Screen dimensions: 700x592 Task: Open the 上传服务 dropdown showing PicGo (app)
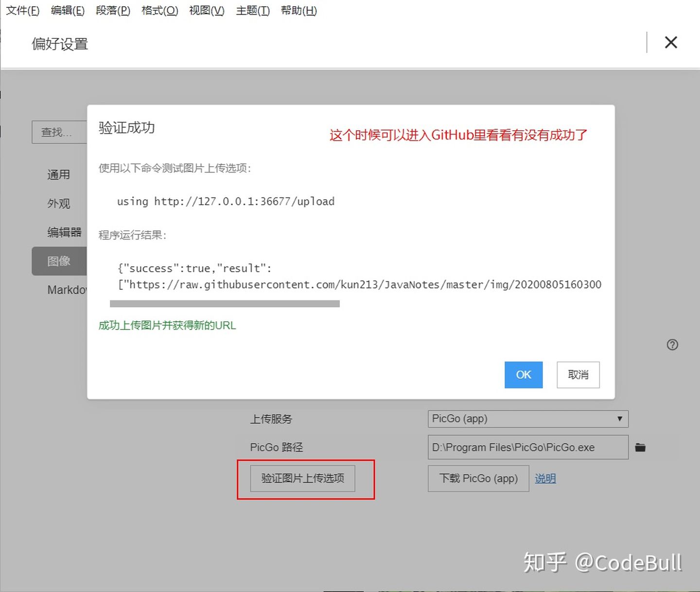pos(527,418)
